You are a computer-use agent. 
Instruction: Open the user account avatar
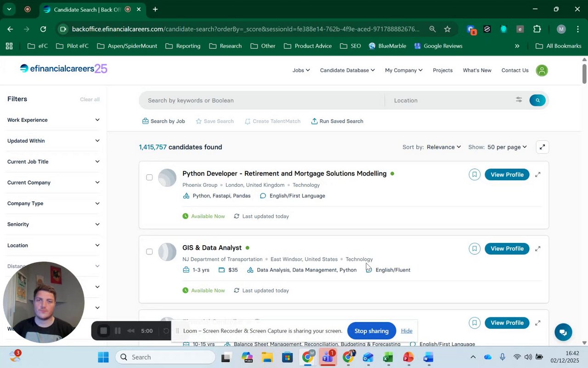[542, 70]
